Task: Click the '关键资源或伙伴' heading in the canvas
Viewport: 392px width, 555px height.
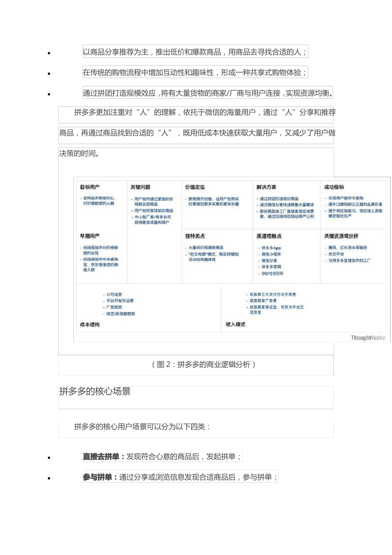Action: click(x=341, y=236)
